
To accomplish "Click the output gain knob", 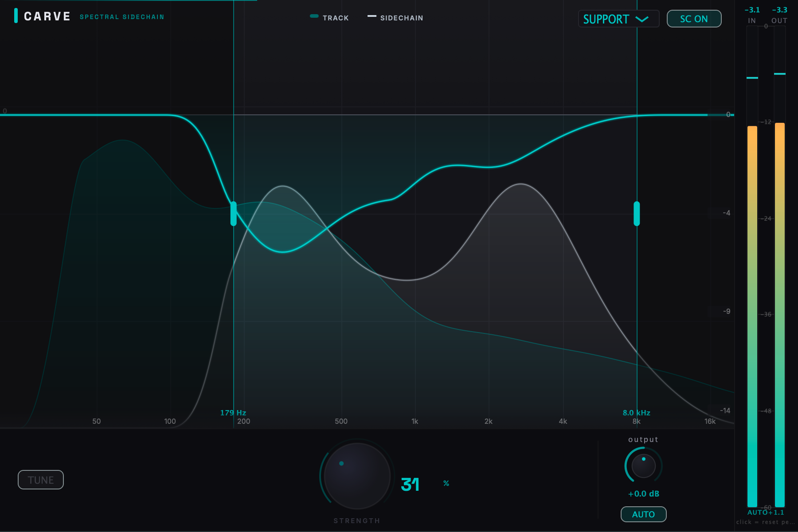I will pyautogui.click(x=643, y=465).
